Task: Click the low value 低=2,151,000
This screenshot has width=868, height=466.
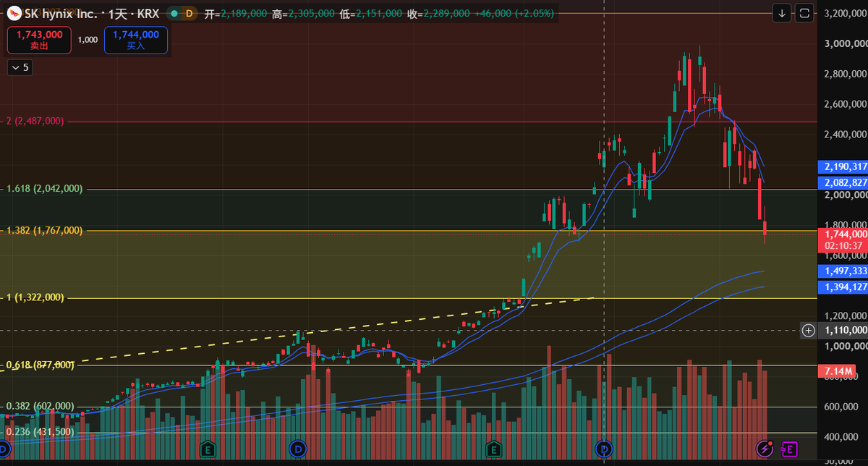Action: (370, 13)
